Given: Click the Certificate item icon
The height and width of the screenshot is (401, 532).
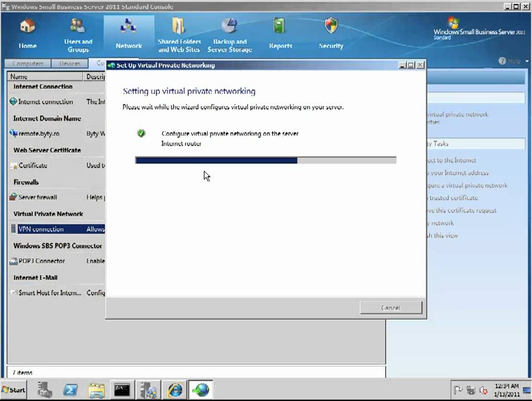Looking at the screenshot, I should coord(13,166).
